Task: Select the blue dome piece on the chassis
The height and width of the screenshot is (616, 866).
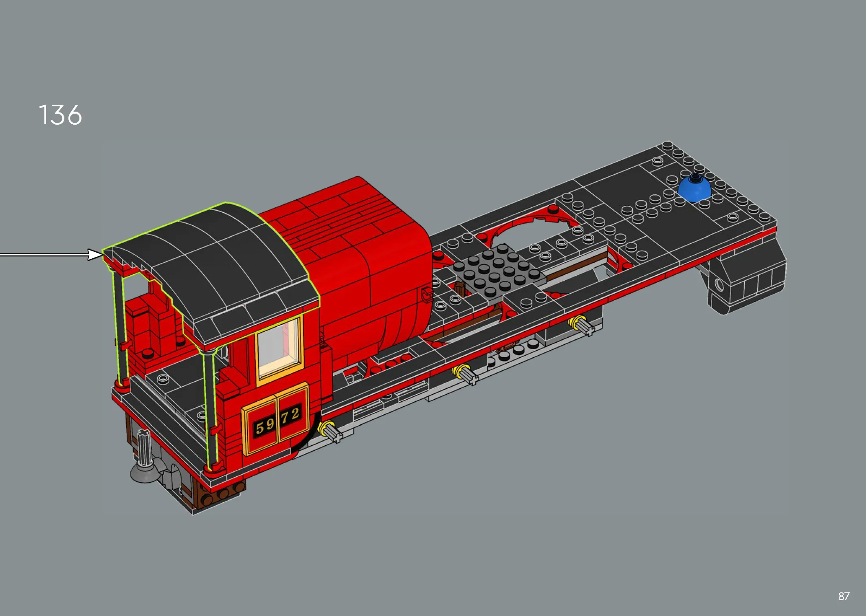Action: tap(695, 187)
